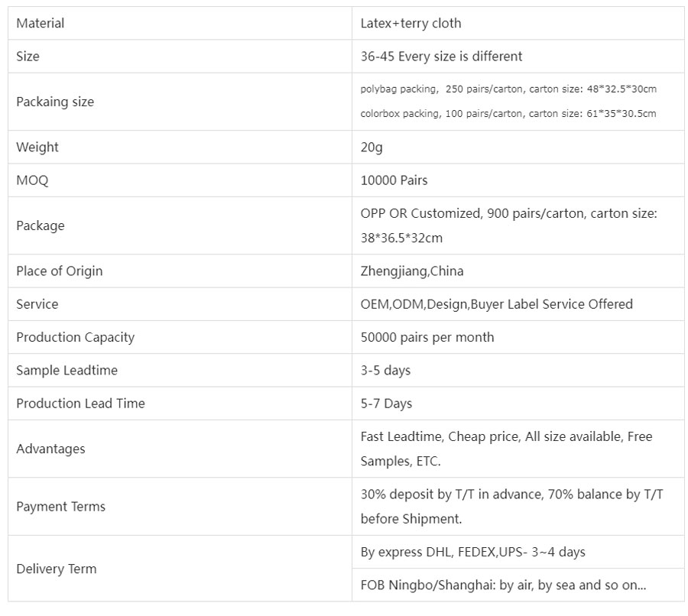Click the "Sample Leadtime" row label
688x616 pixels.
67,370
